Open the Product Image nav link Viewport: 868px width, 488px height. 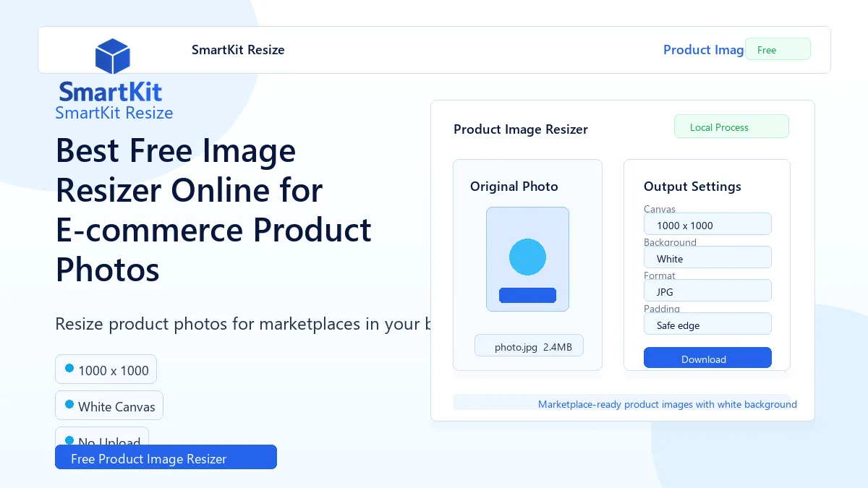coord(704,50)
